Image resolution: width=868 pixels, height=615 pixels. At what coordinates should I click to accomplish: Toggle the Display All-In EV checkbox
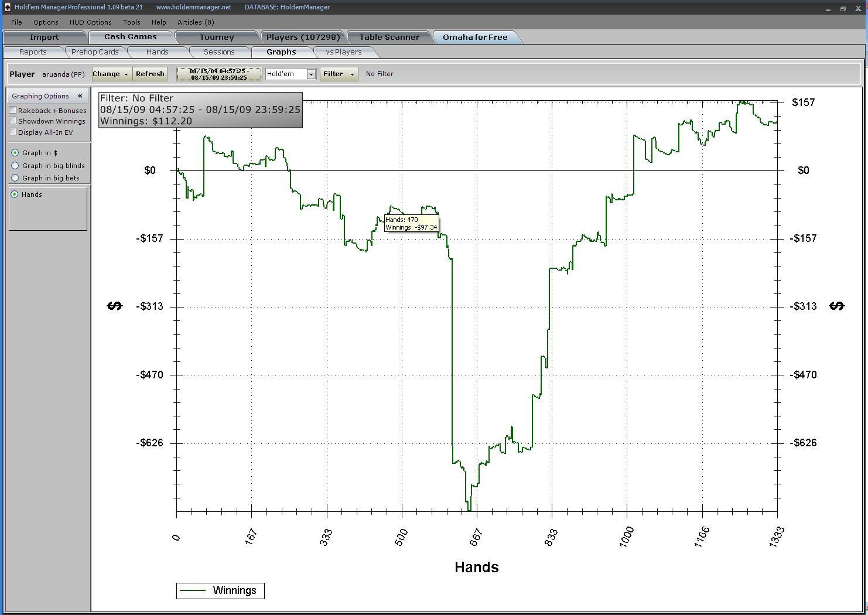coord(13,132)
